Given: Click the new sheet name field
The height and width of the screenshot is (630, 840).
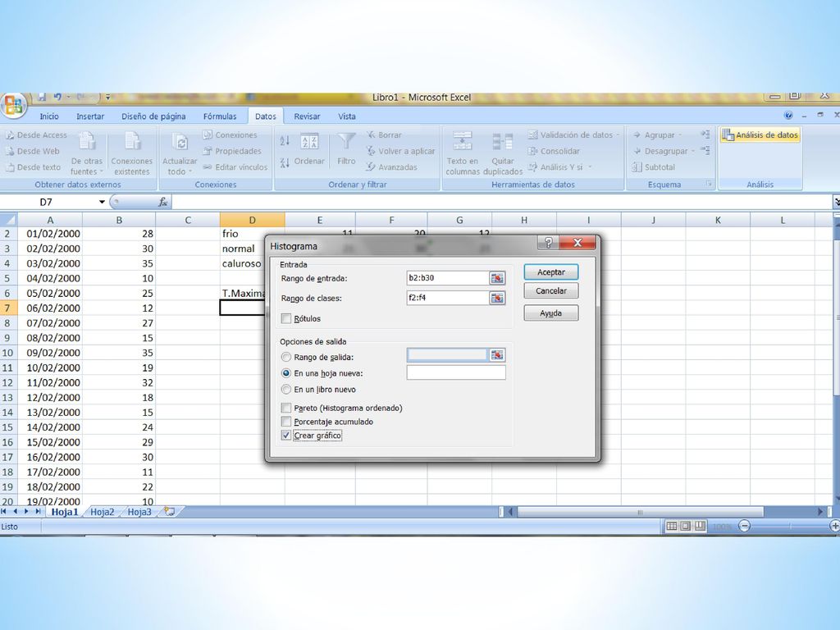Looking at the screenshot, I should click(x=456, y=373).
